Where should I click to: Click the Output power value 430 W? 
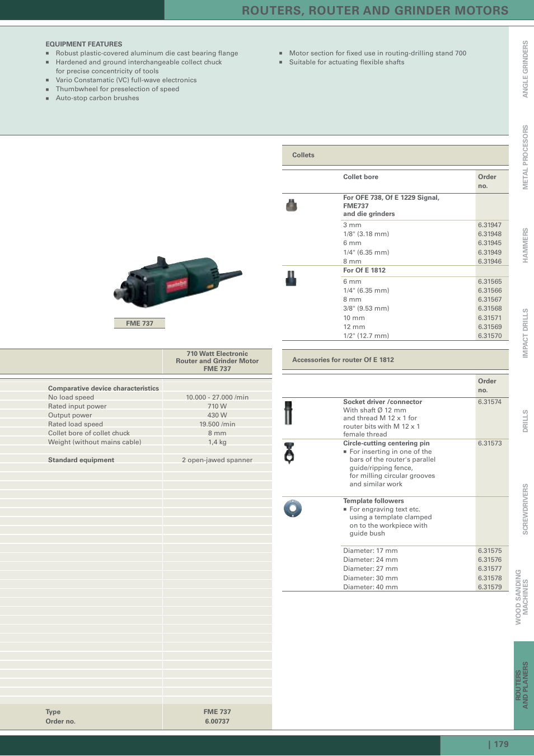[217, 415]
